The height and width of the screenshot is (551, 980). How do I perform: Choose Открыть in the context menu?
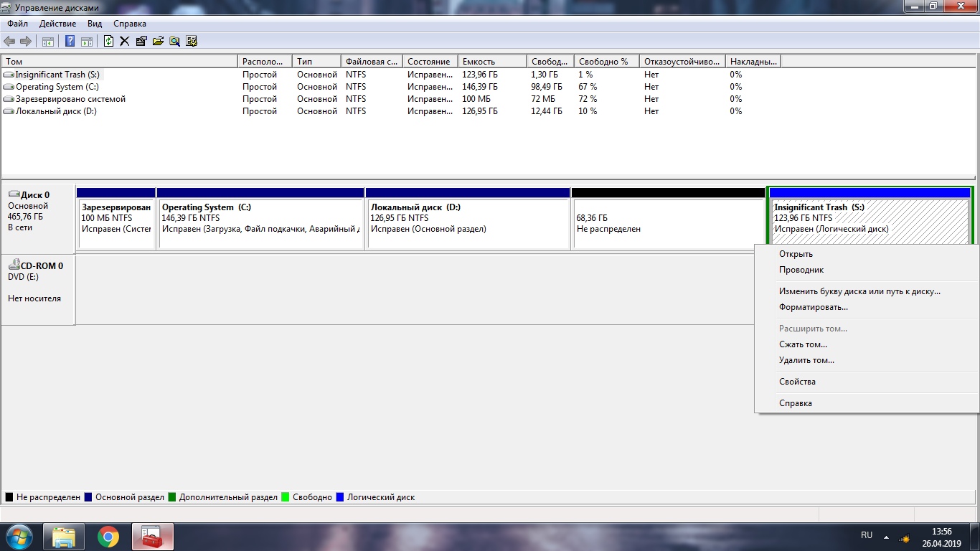(x=867, y=254)
